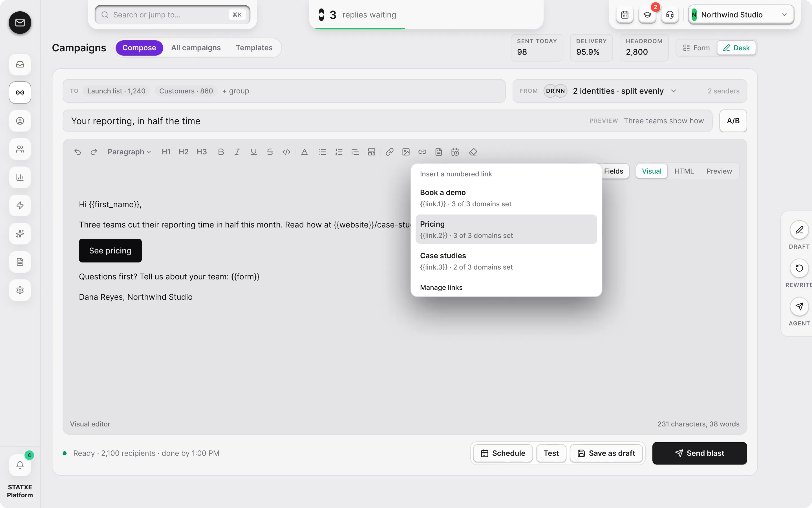Open the calendar icon in top bar
The image size is (812, 508).
tap(625, 15)
